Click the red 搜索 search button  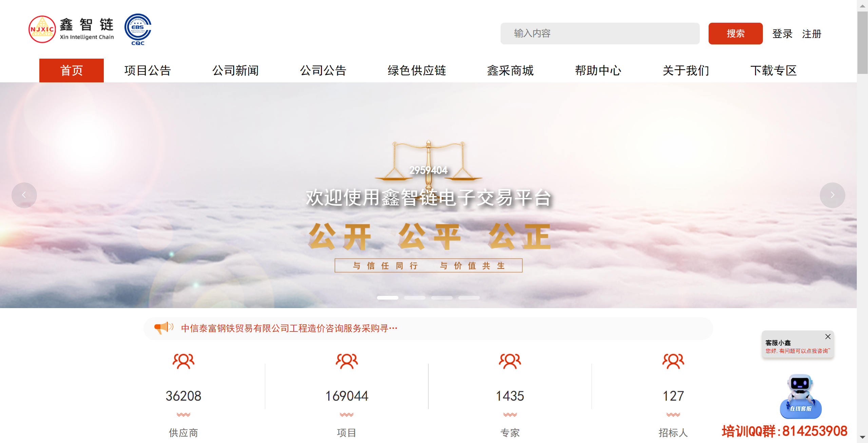(735, 34)
